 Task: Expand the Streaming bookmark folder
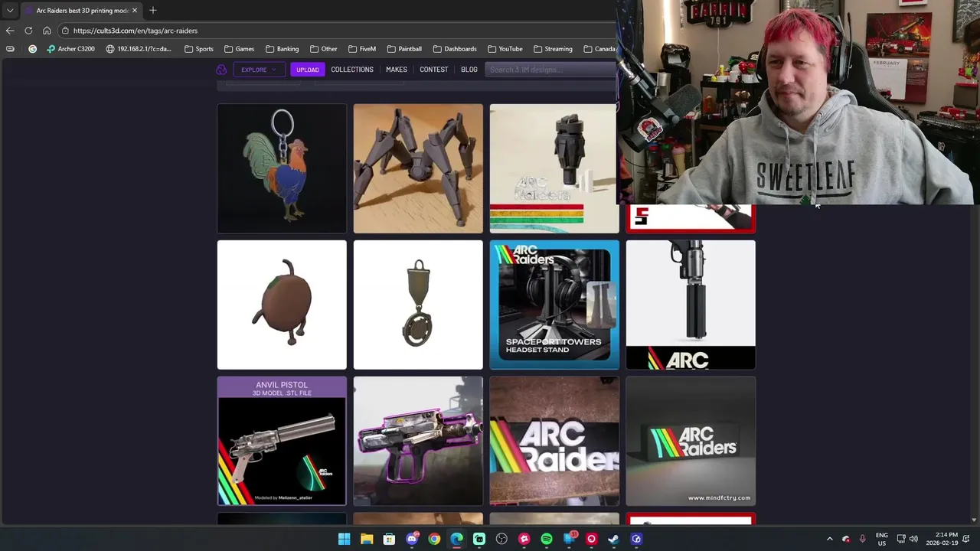click(x=553, y=49)
